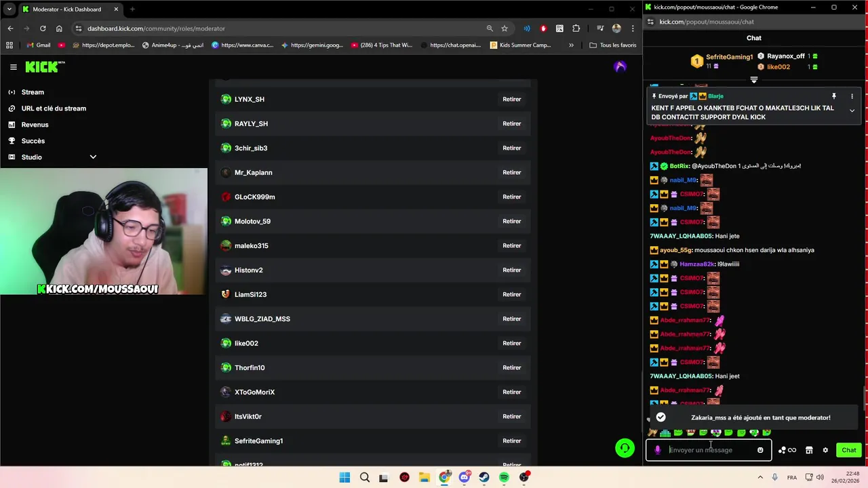Screen dimensions: 868x488
Task: Bookmark this page with the star icon
Action: (505, 28)
